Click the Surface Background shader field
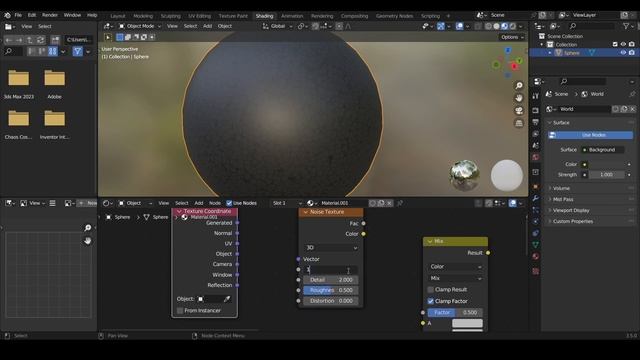The width and height of the screenshot is (640, 360). (602, 150)
